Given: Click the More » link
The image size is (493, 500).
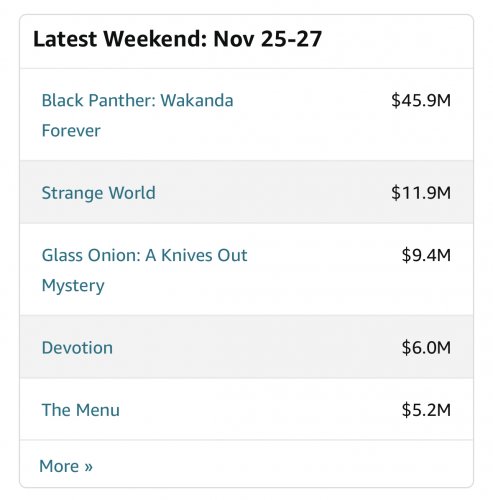Looking at the screenshot, I should (x=66, y=466).
